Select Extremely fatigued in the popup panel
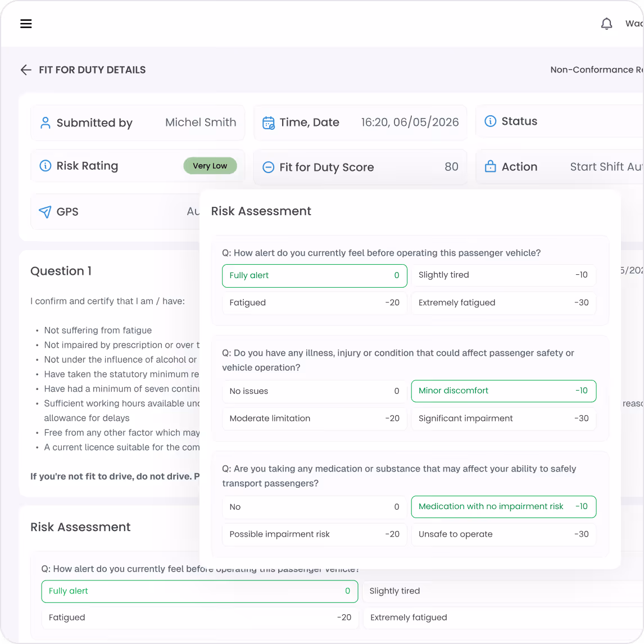Screen dimensions: 644x644 pyautogui.click(x=504, y=303)
